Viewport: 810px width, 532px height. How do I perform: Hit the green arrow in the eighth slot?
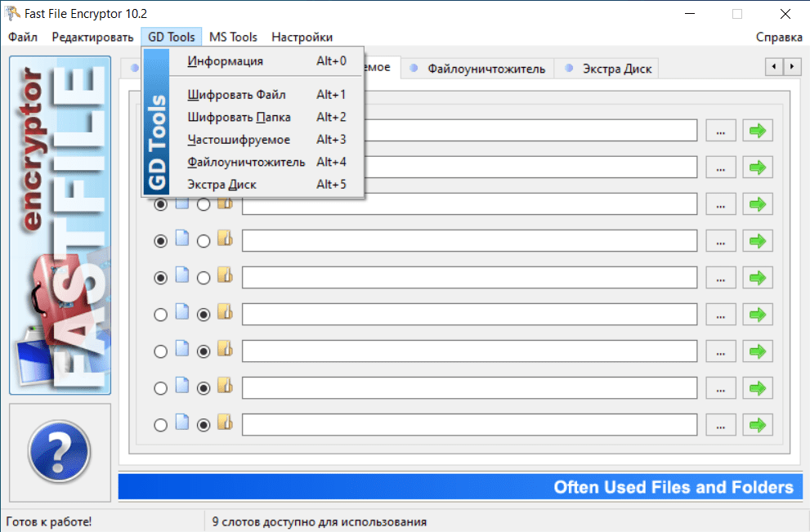[758, 388]
